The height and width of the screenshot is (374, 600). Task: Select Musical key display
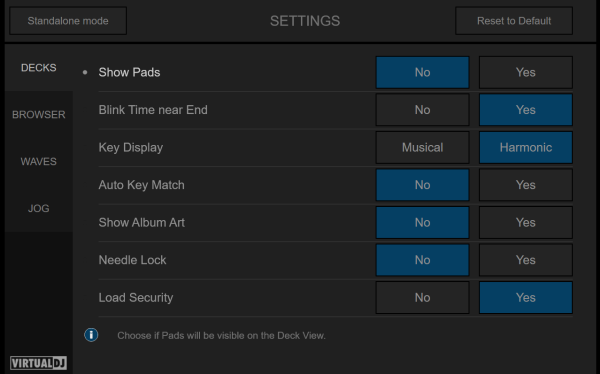pos(422,147)
